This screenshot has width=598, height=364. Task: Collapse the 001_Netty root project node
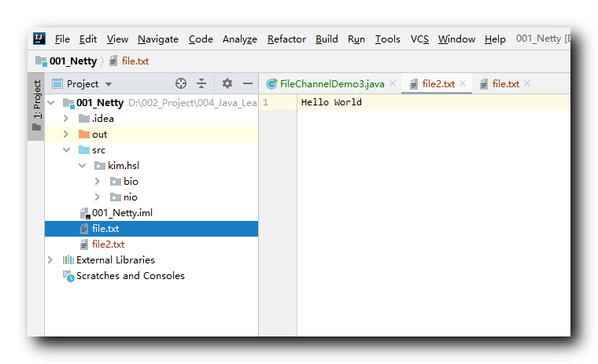pos(50,102)
